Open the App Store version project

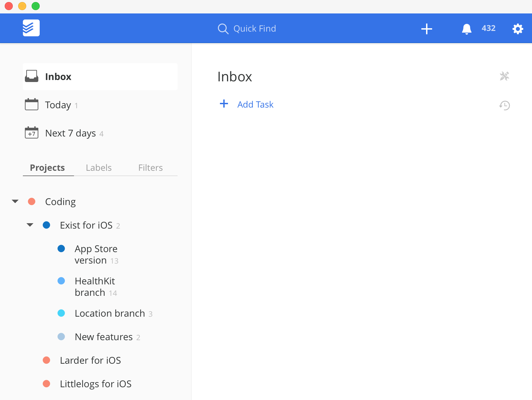[96, 254]
